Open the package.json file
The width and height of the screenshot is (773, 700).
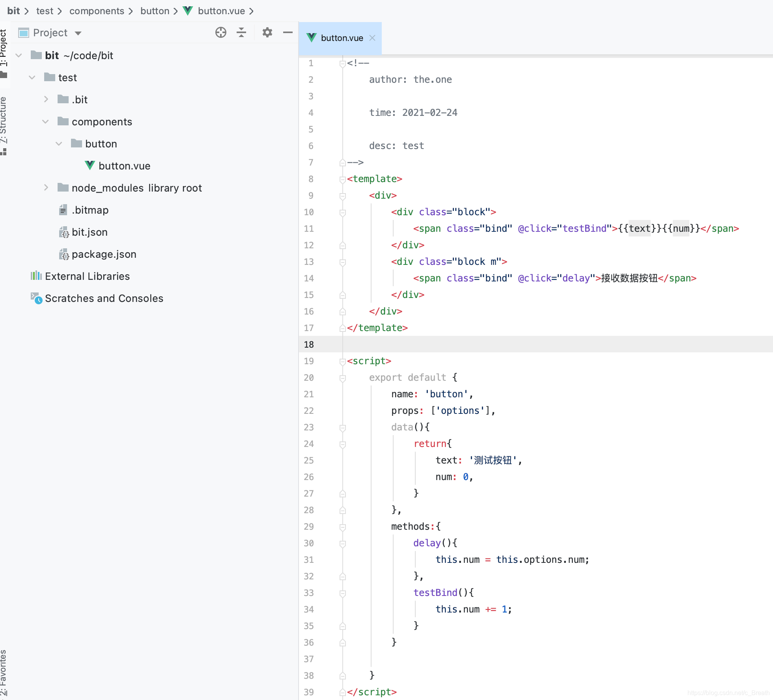(104, 254)
